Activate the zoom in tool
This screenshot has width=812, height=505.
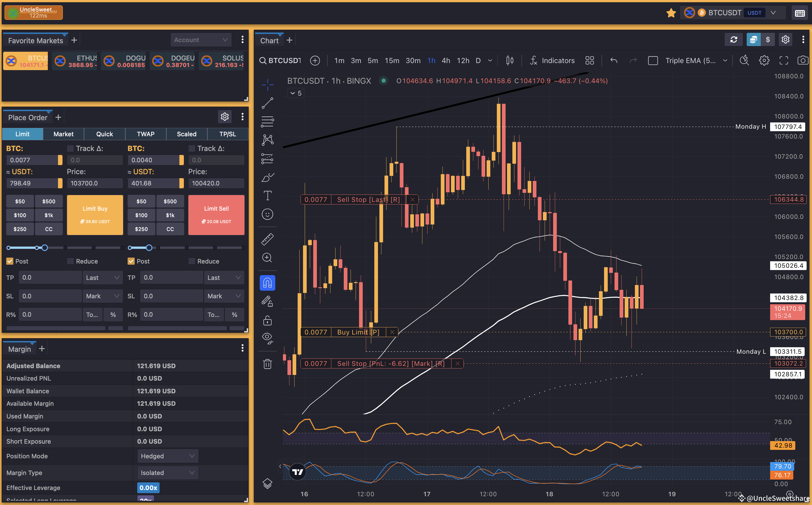[x=267, y=258]
